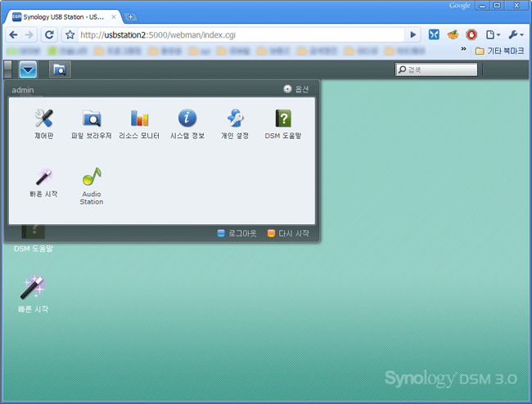Open DSM 도움말 desktop shortcut
This screenshot has height=404, width=532.
click(34, 238)
